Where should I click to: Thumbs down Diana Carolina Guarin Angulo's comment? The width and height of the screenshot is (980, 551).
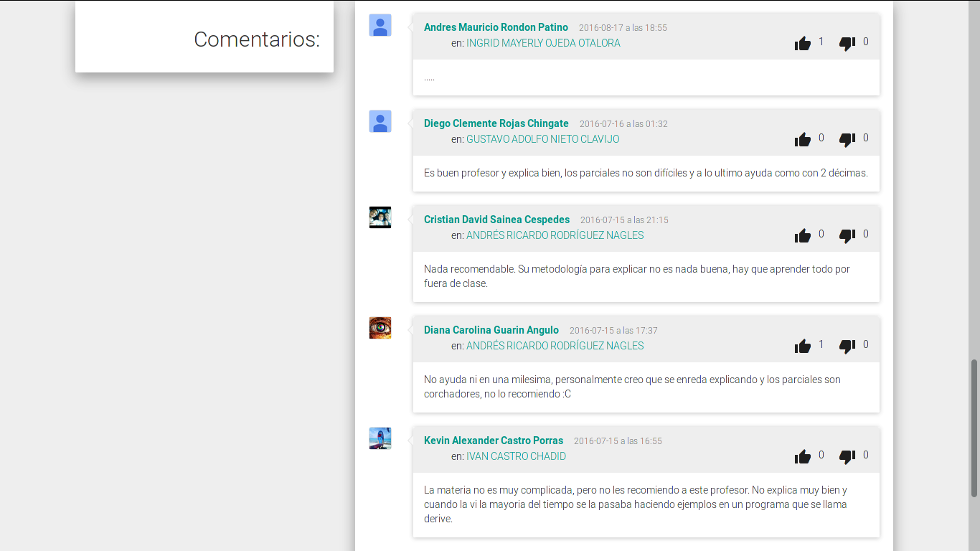coord(847,346)
